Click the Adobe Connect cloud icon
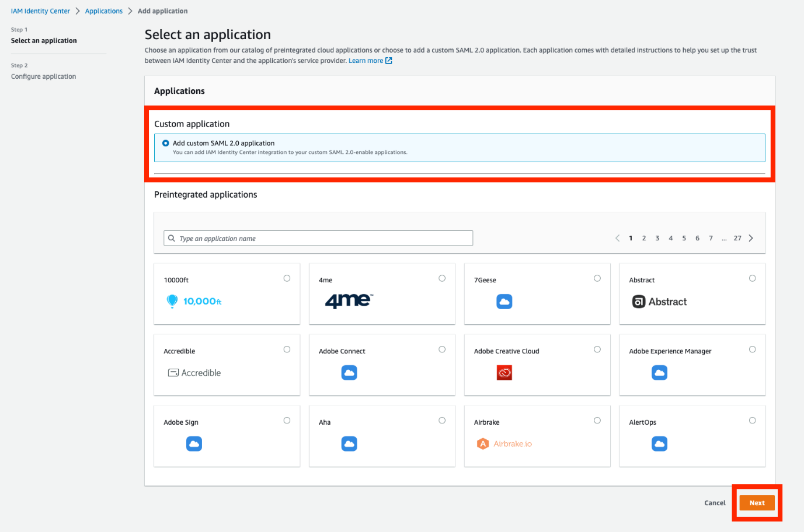Screen dimensions: 804x532 pos(349,373)
